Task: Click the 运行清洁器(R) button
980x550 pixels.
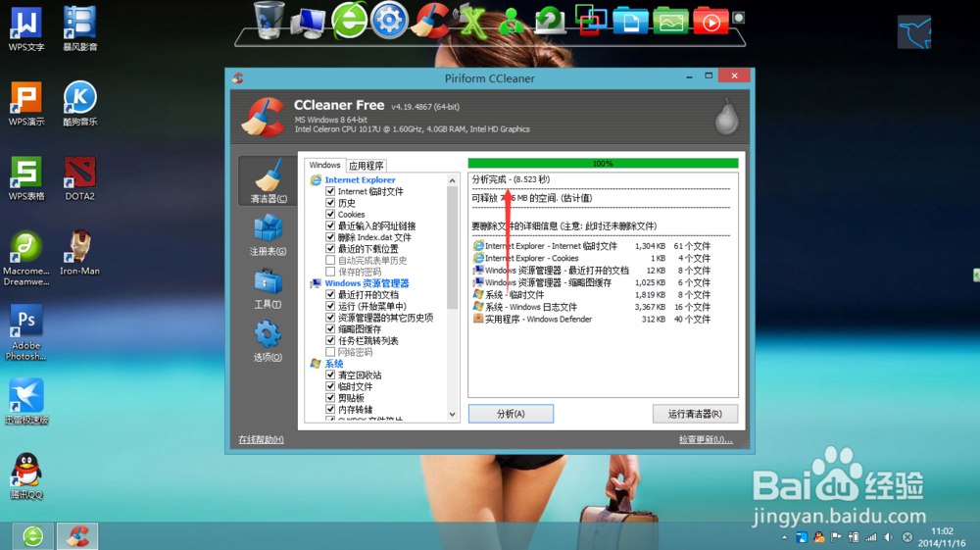Action: click(695, 414)
